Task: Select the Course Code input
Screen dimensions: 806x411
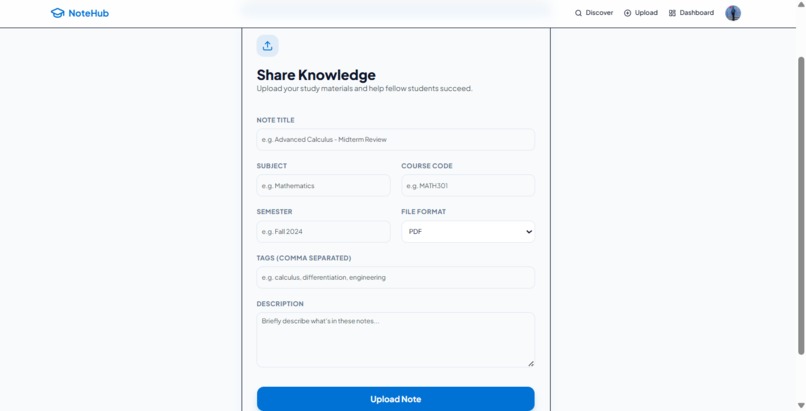Action: (x=468, y=185)
